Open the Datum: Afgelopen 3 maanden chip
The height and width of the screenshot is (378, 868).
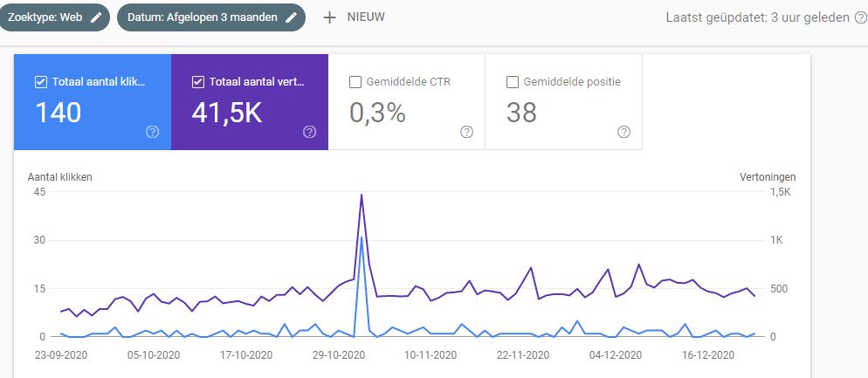click(211, 17)
